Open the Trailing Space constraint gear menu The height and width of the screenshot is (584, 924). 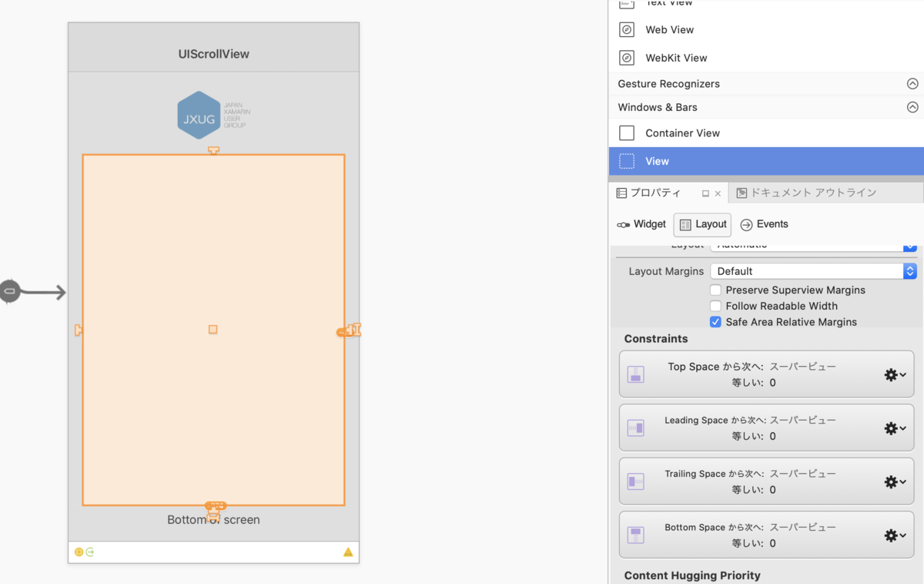[x=895, y=482]
